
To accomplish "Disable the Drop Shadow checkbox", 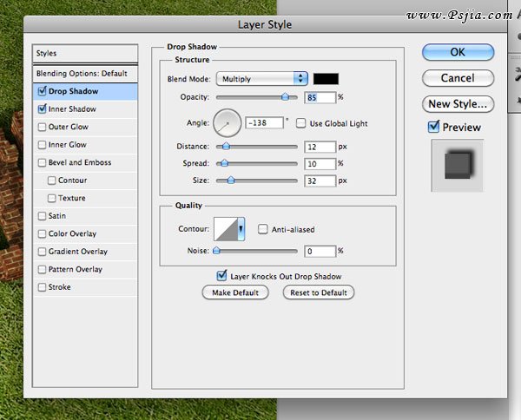I will (43, 91).
